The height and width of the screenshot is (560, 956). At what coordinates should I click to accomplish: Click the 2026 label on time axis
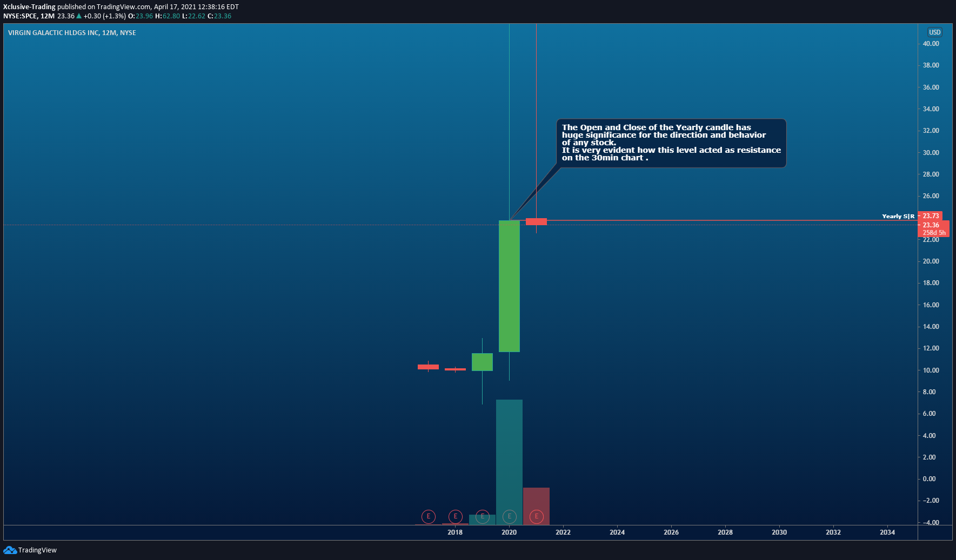coord(671,532)
